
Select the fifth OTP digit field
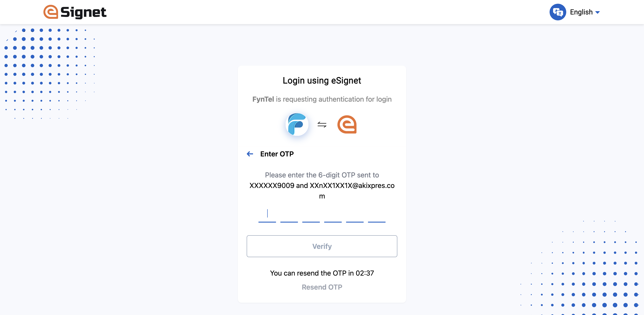click(x=355, y=215)
